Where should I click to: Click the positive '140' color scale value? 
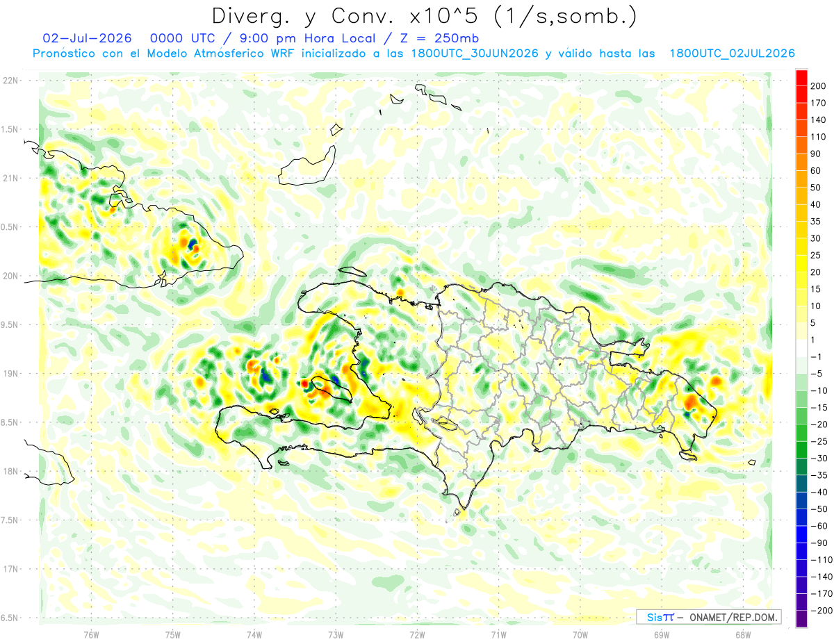pyautogui.click(x=819, y=119)
